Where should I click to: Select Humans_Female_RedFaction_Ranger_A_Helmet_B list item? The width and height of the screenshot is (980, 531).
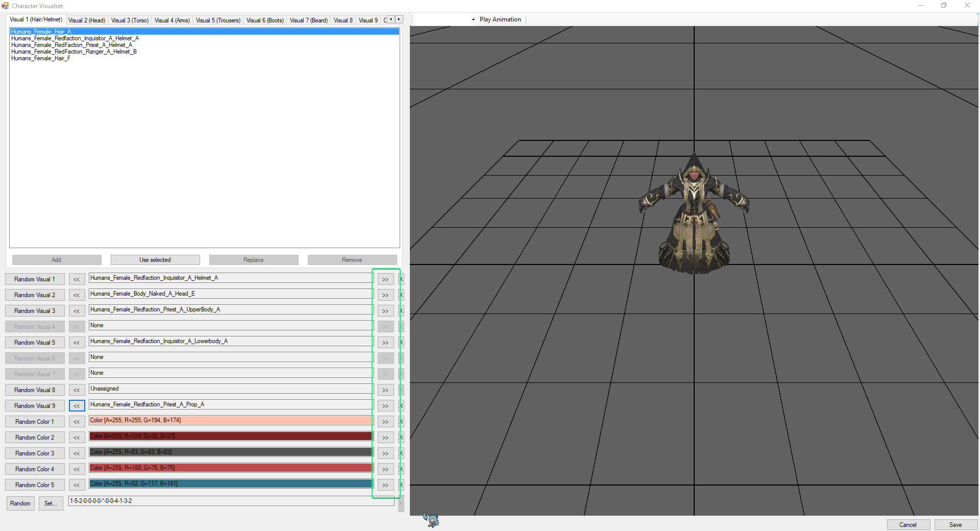74,52
